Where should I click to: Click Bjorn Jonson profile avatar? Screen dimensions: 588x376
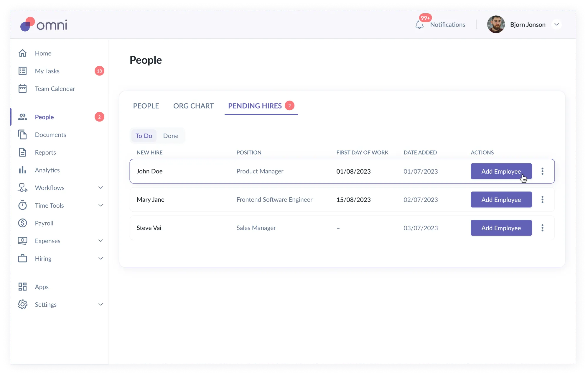496,24
